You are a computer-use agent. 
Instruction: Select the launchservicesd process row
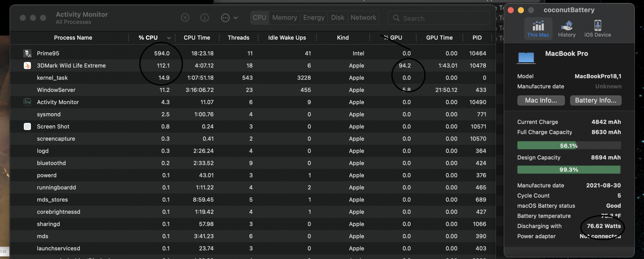tap(253, 248)
